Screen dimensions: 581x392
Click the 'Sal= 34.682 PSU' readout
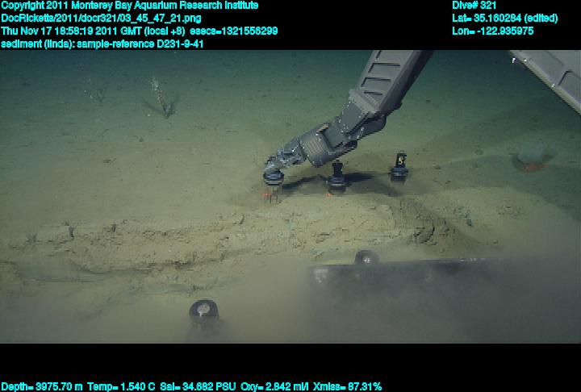pyautogui.click(x=198, y=387)
